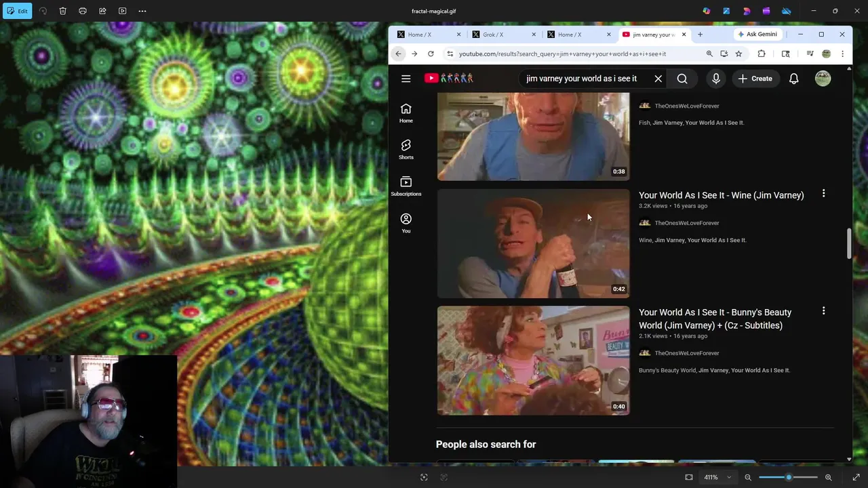Click the People also search for heading
868x488 pixels.
[486, 445]
